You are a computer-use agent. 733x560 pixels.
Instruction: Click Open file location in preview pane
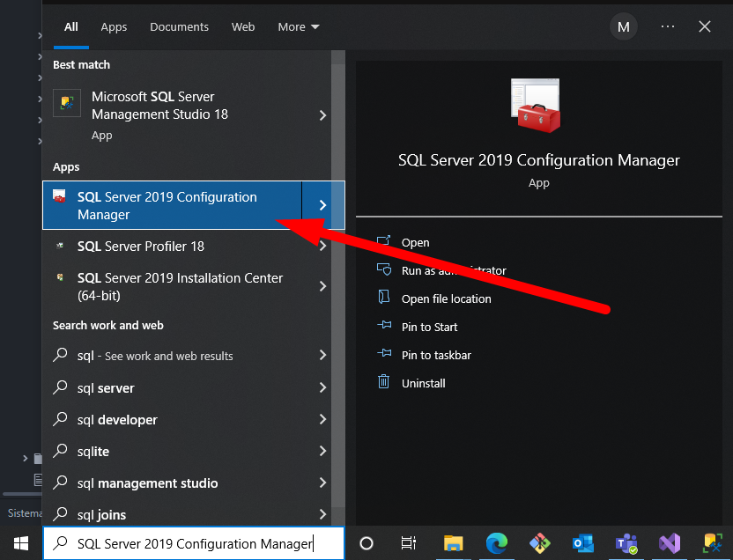tap(446, 299)
